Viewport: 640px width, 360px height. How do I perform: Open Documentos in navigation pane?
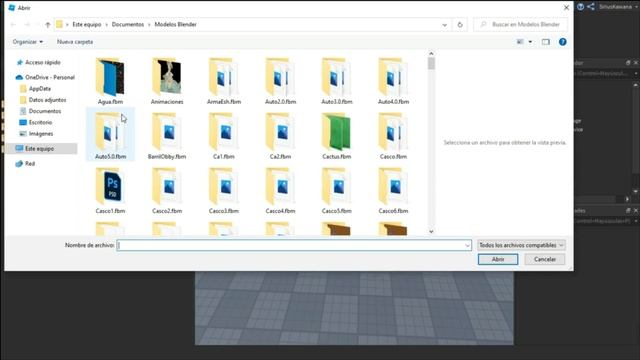[x=40, y=111]
